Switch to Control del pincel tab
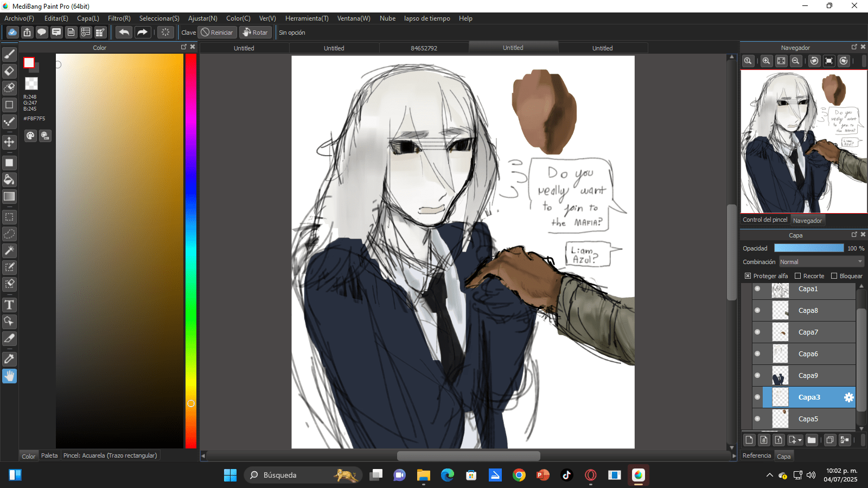The image size is (868, 488). point(765,220)
